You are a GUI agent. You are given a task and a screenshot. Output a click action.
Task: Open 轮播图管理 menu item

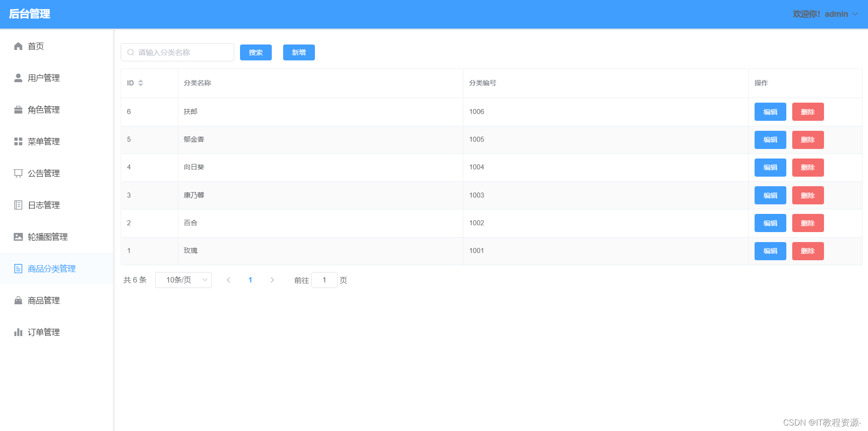pos(56,237)
